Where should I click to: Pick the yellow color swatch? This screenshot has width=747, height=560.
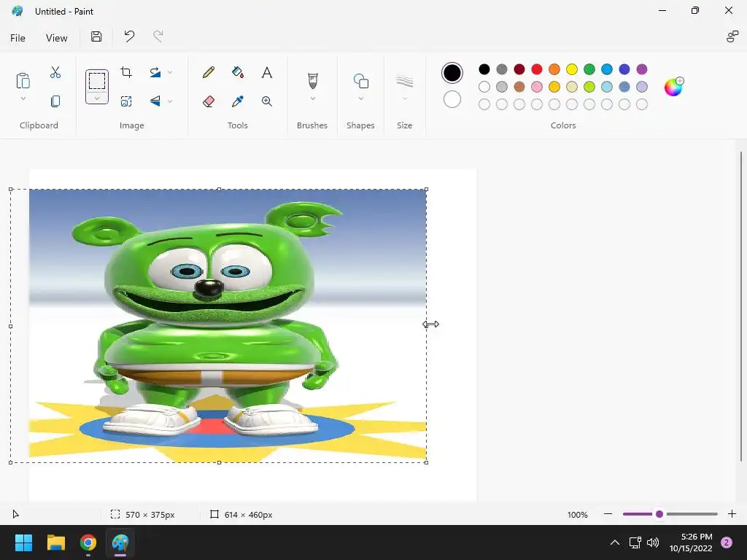tap(572, 69)
